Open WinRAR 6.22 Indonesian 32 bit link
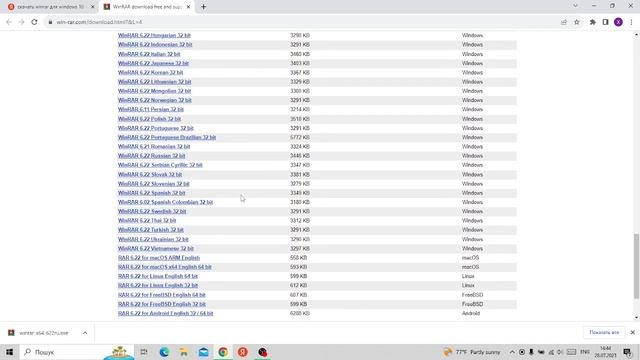Viewport: 640px width, 360px height. pyautogui.click(x=155, y=44)
